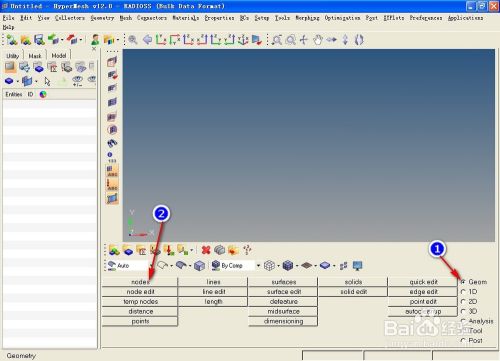
Task: Select the Analysis radio button
Action: (x=463, y=321)
